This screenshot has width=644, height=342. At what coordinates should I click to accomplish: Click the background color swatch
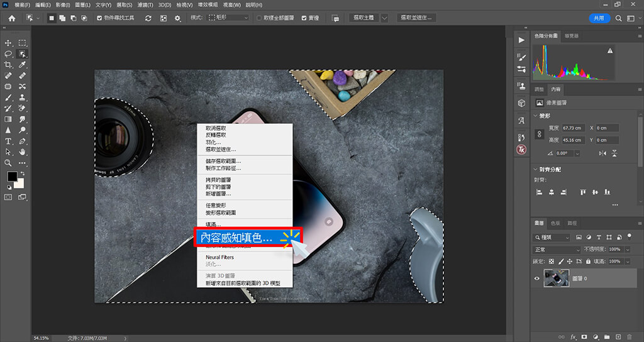pos(19,184)
